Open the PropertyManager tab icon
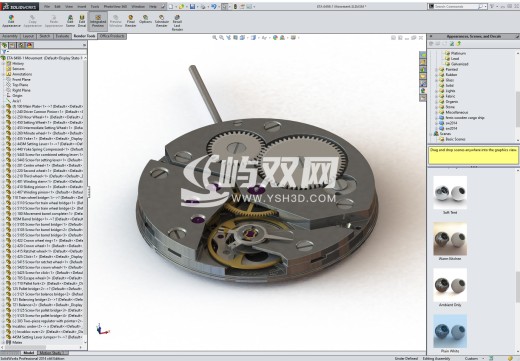Screen dimensions: 520x361 (13, 45)
